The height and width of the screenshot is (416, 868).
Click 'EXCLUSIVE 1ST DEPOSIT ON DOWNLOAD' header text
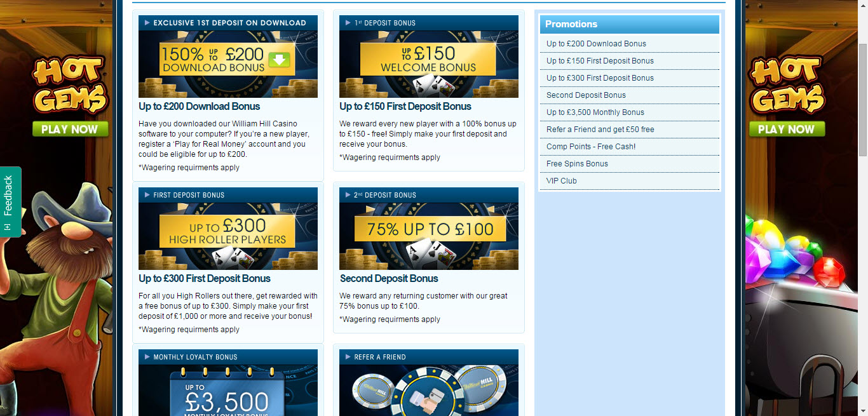[x=230, y=23]
